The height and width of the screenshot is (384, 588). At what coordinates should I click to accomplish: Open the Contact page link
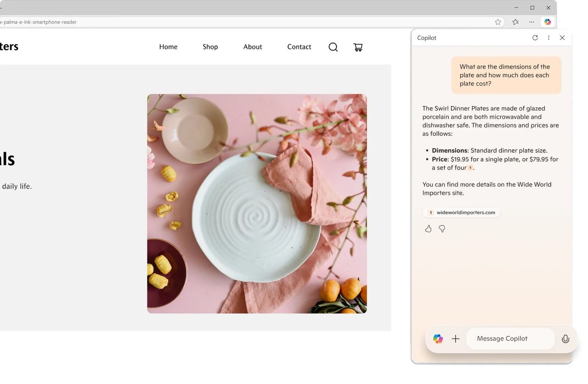point(299,47)
